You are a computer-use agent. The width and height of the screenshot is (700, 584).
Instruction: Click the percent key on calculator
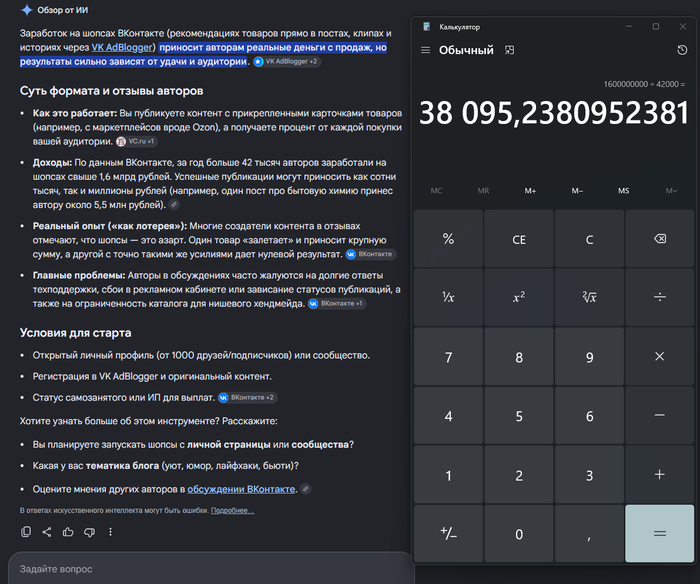coord(448,239)
